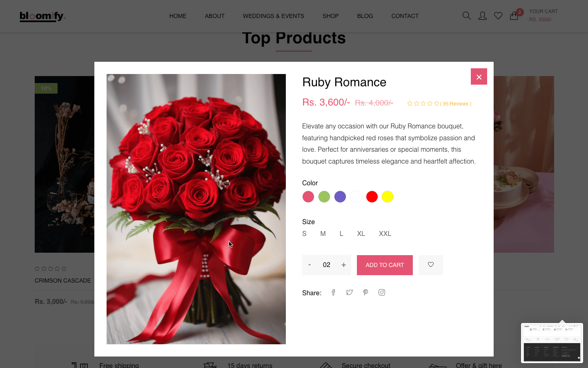Share product on Pinterest
Viewport: 588px width, 368px height.
pyautogui.click(x=365, y=292)
